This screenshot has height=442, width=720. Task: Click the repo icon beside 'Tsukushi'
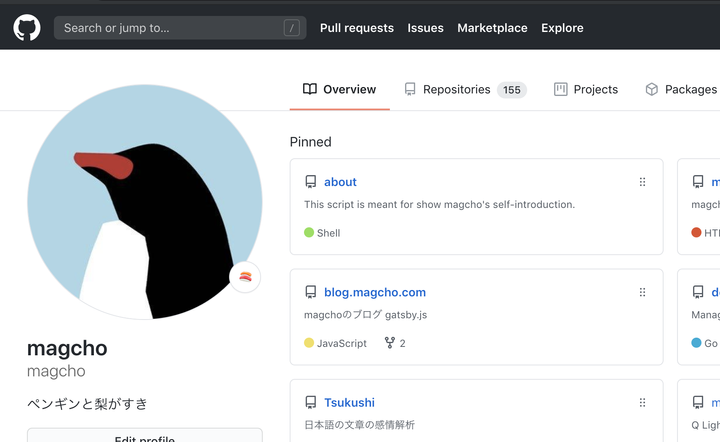311,403
